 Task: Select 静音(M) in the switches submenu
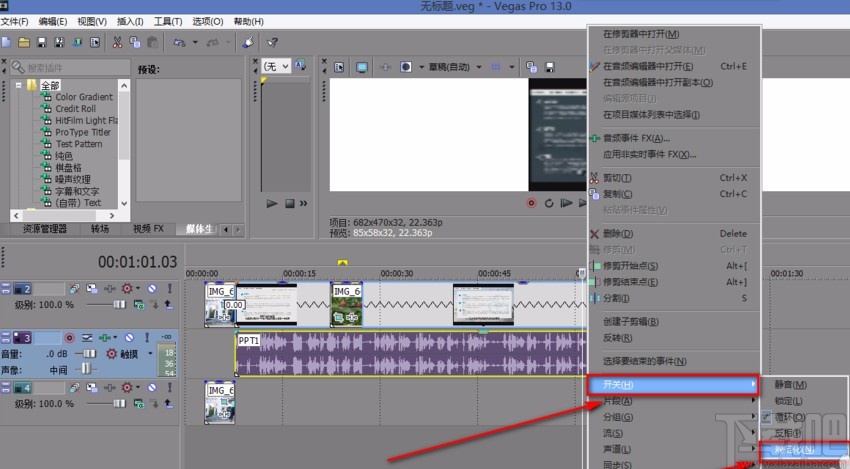coord(790,384)
